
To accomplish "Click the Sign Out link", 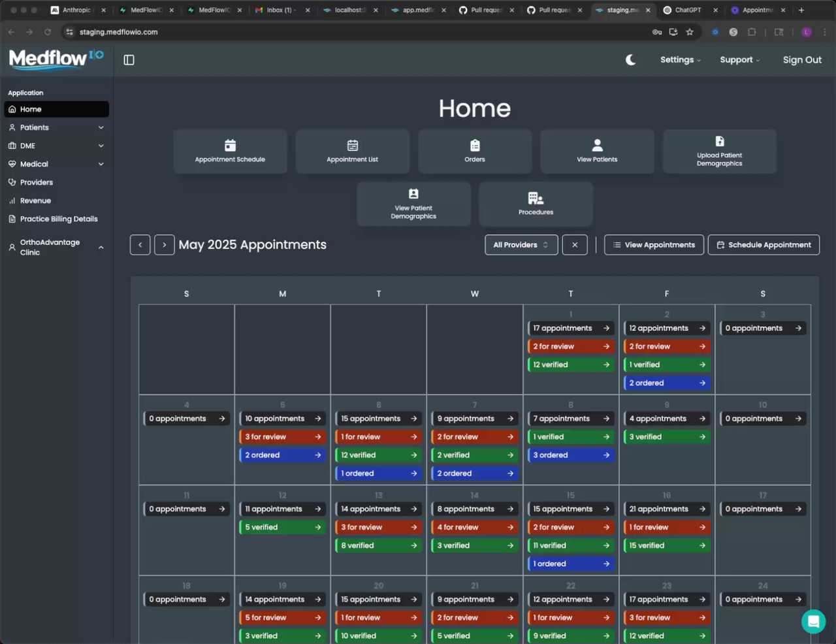I will tap(802, 60).
